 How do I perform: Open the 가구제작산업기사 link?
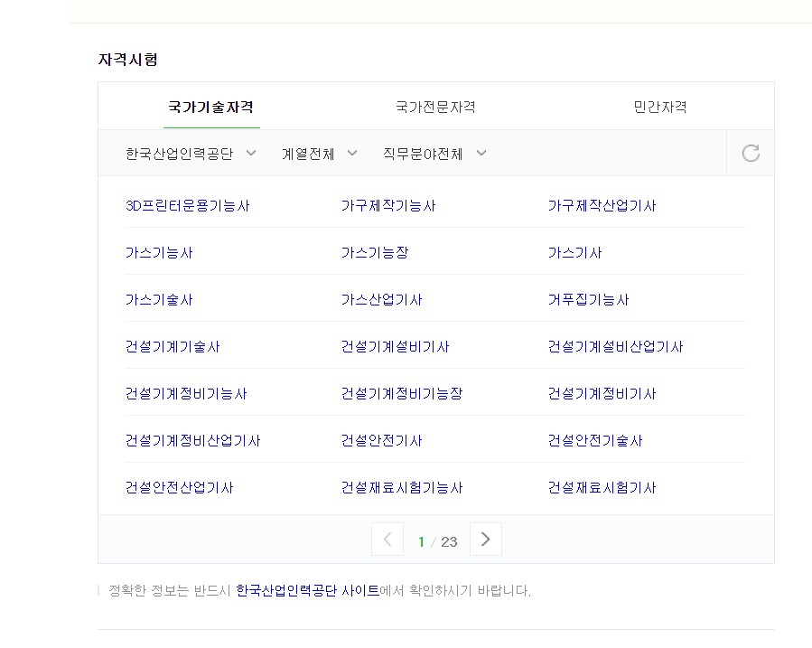point(602,206)
